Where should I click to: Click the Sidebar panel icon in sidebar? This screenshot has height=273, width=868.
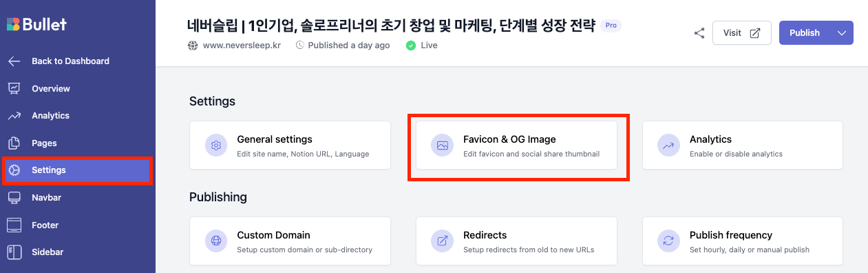14,252
